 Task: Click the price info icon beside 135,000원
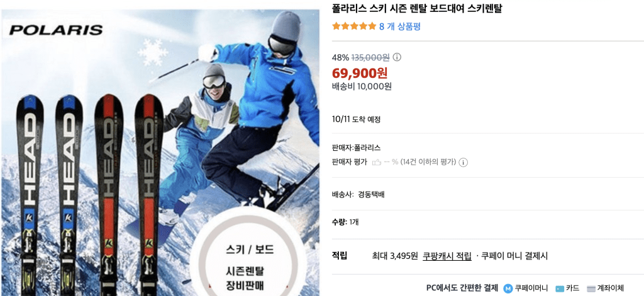(x=397, y=57)
